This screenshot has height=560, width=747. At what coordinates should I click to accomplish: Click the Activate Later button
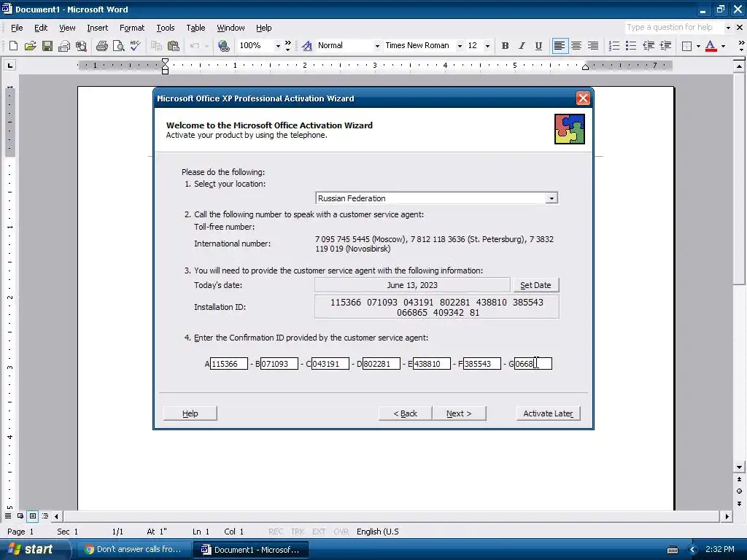pos(548,413)
